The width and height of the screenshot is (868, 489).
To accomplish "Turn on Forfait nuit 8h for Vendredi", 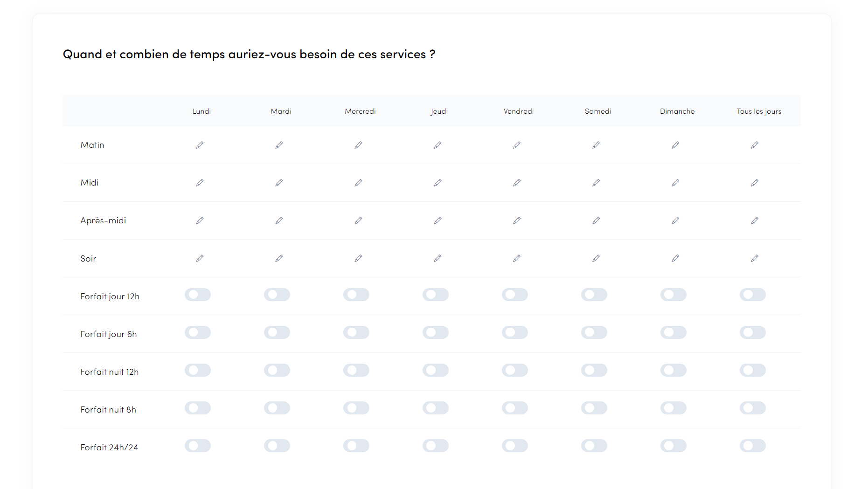I will 515,408.
